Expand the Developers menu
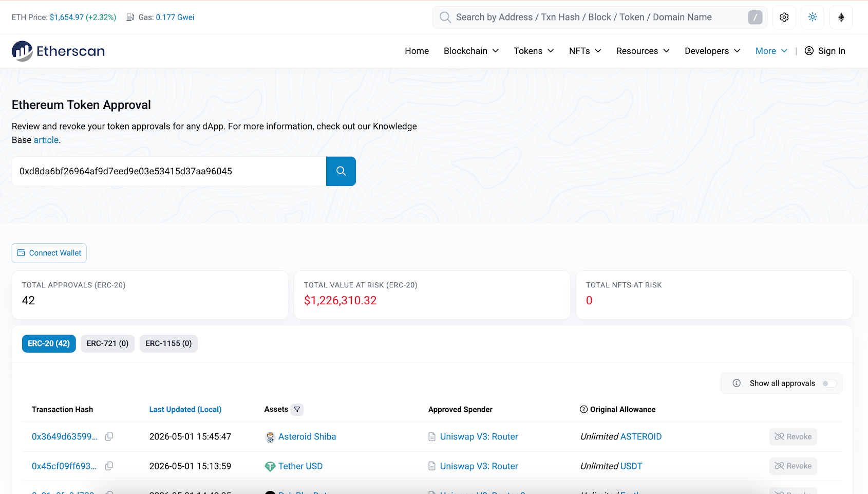The image size is (868, 494). (712, 51)
